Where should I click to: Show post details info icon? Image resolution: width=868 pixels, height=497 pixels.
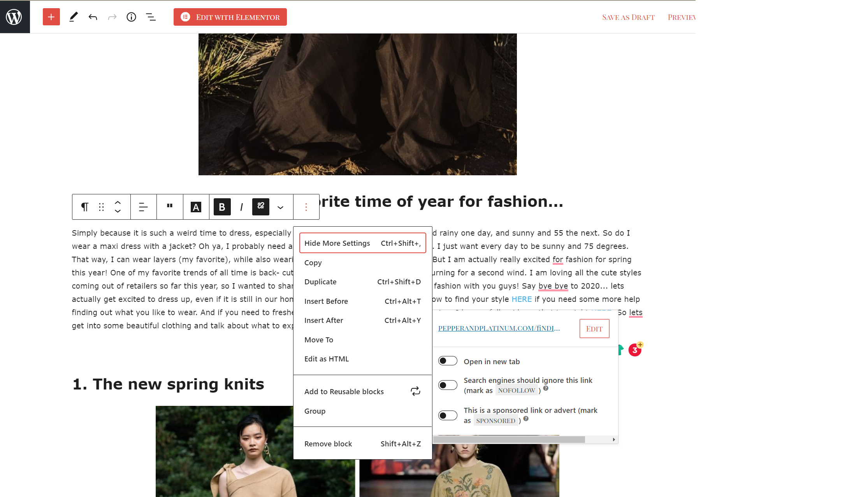pos(132,17)
